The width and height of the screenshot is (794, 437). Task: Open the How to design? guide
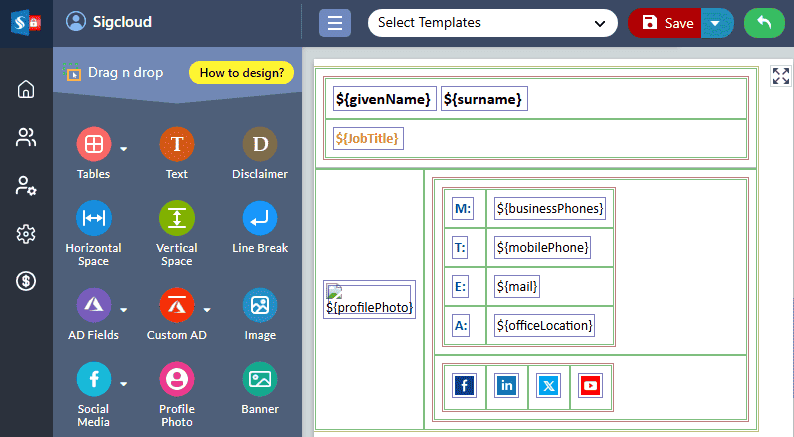pos(241,72)
